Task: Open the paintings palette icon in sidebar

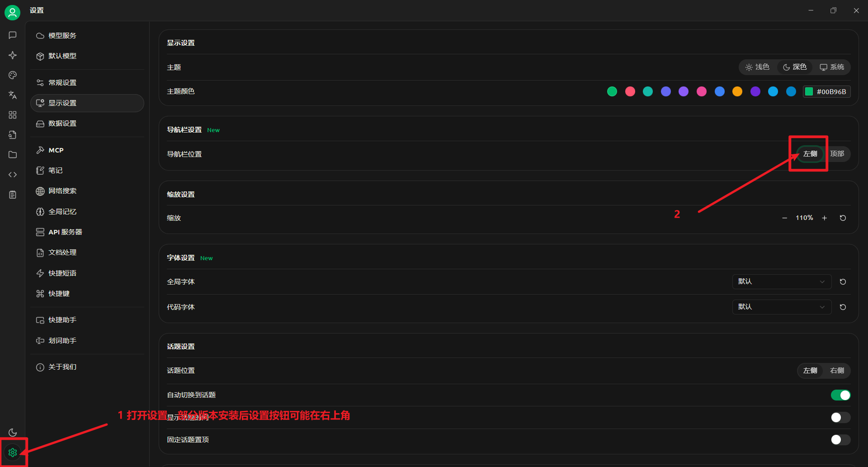Action: (x=13, y=75)
